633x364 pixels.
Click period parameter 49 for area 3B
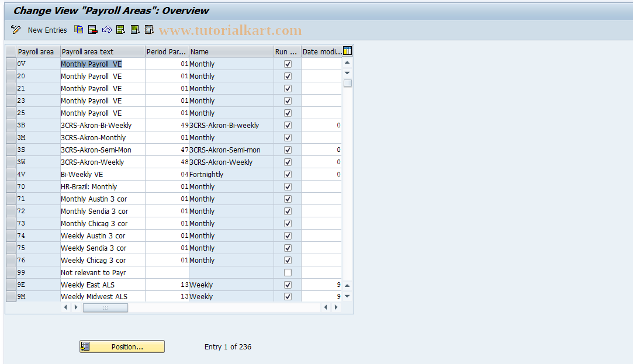[167, 125]
